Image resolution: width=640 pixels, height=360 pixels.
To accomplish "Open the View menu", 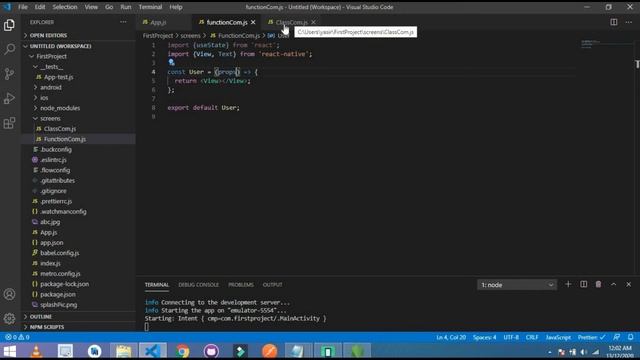I will tap(91, 7).
